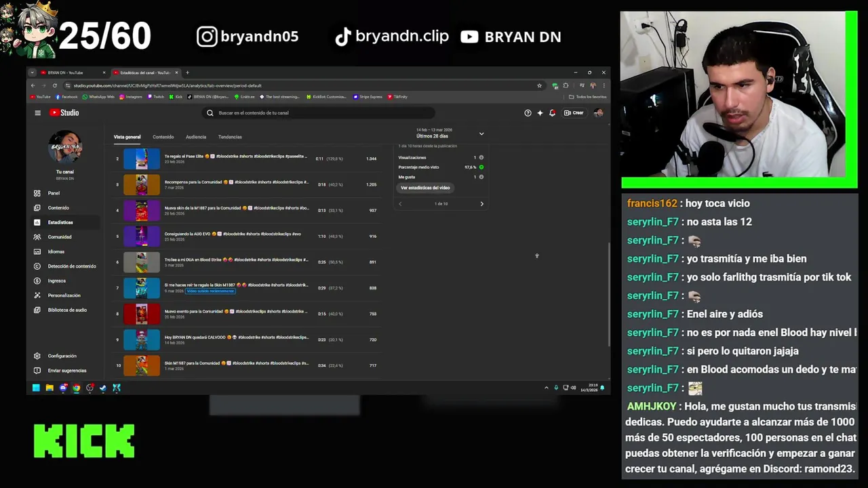Image resolution: width=868 pixels, height=488 pixels.
Task: Click the channel profile picture
Action: coord(64,147)
